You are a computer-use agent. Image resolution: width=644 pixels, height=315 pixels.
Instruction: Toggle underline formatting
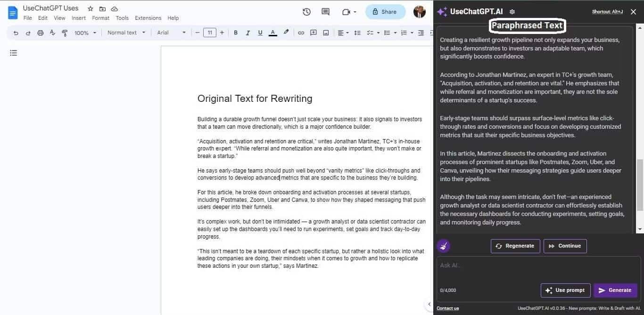(260, 33)
